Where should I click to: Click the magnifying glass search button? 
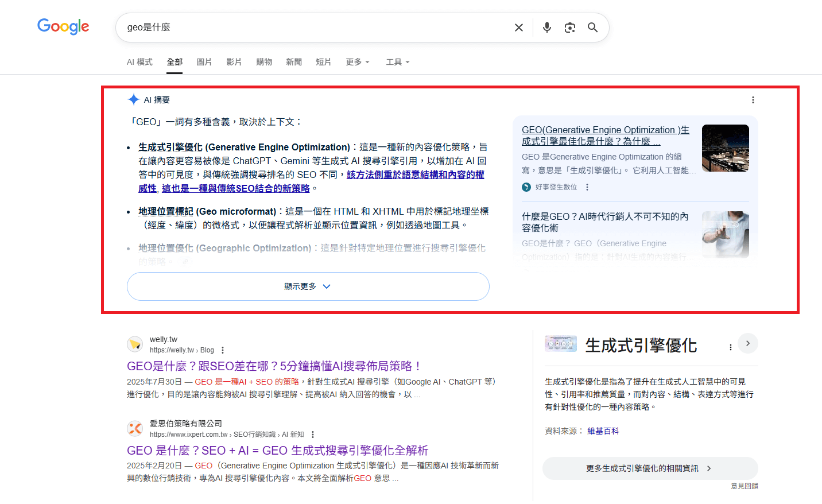592,28
